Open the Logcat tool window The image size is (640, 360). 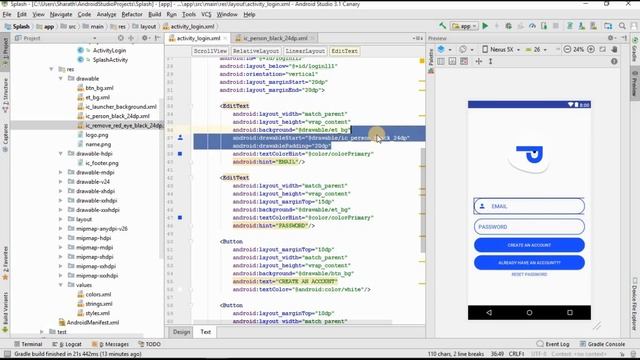[x=67, y=344]
